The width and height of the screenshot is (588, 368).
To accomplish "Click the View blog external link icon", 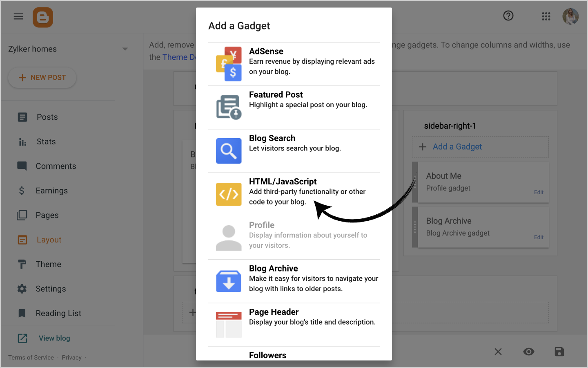I will 22,338.
